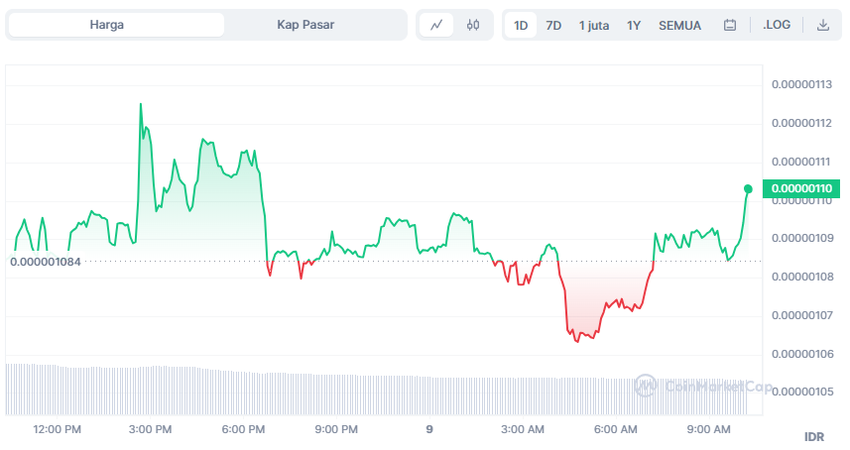
Task: Switch to the Kap Pasar tab
Action: (x=305, y=25)
